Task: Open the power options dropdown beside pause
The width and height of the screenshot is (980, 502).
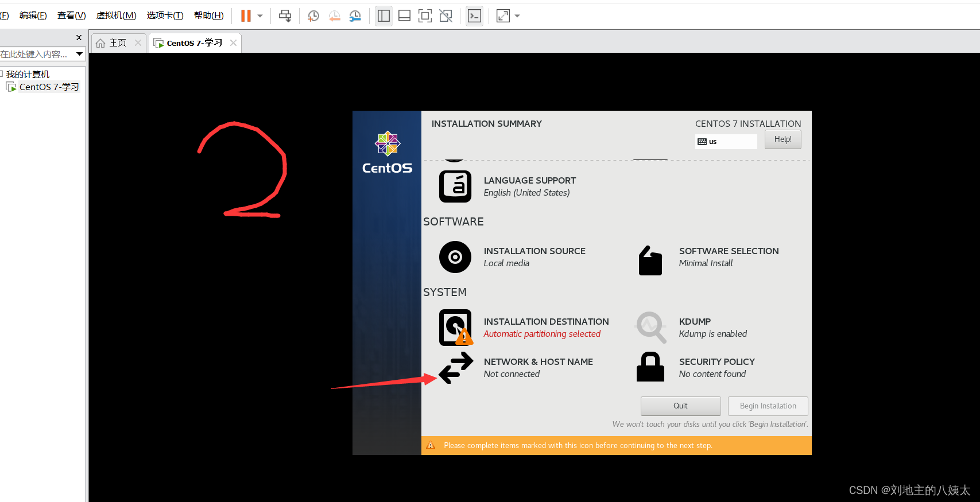Action: pyautogui.click(x=260, y=16)
